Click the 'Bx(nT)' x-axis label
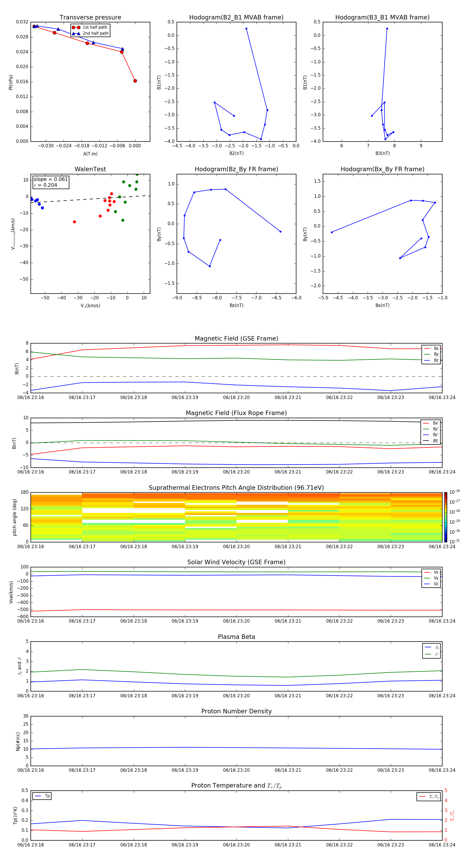This screenshot has width=473, height=868. 382,305
